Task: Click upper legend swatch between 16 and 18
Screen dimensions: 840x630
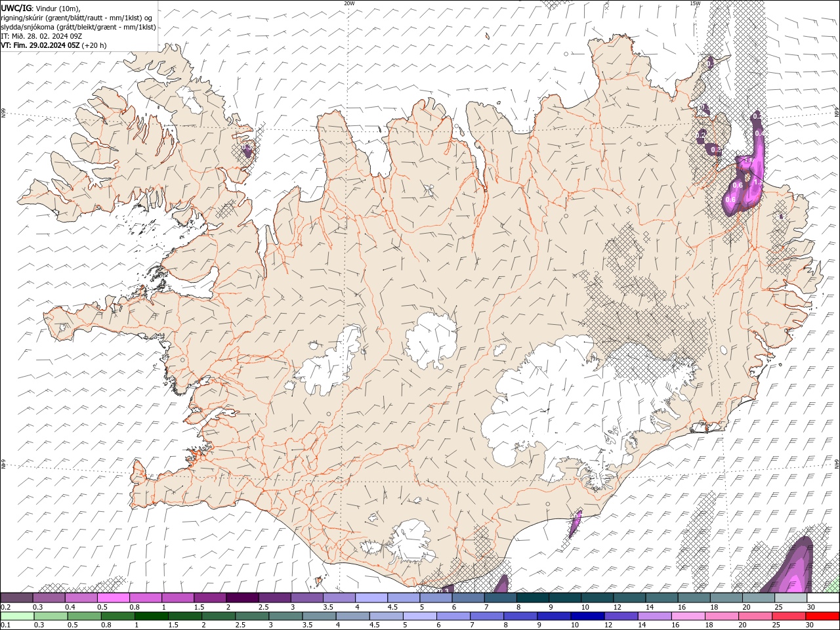Action: (694, 598)
